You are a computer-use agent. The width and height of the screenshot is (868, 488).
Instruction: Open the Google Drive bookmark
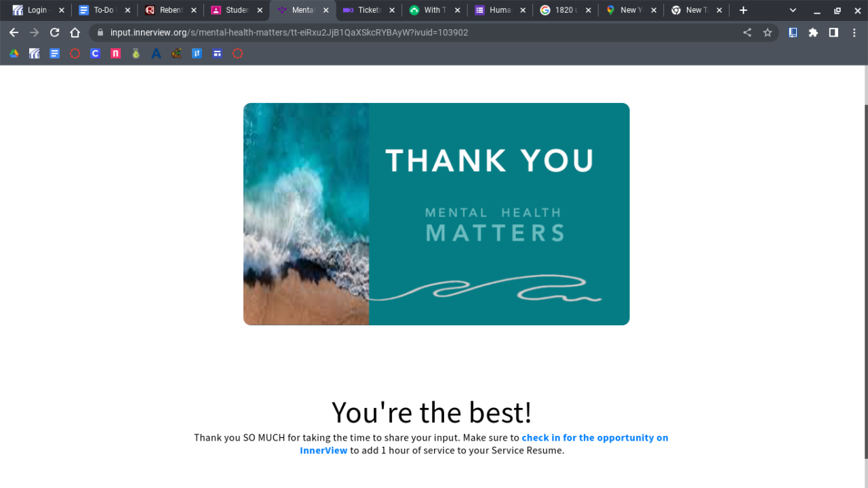pyautogui.click(x=14, y=54)
